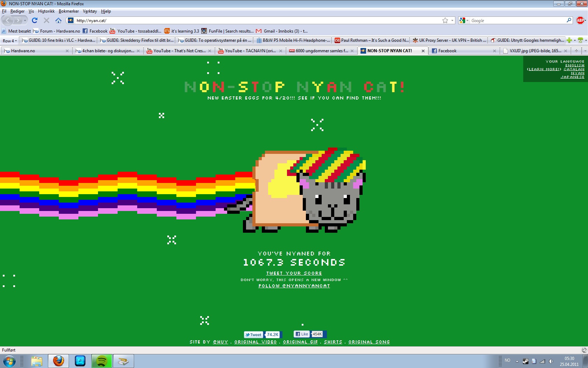Click the Twitter Tweet button
Screen dimensions: 588x368
pyautogui.click(x=253, y=334)
